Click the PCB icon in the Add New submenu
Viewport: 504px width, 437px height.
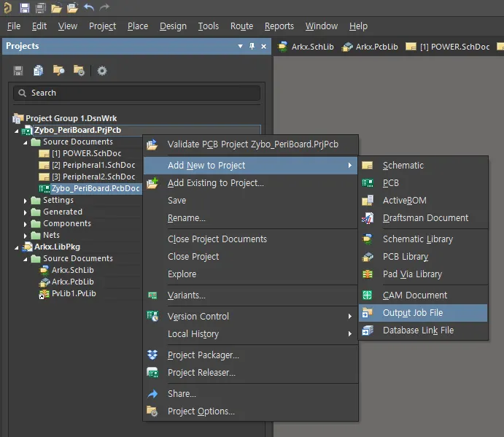coord(368,183)
